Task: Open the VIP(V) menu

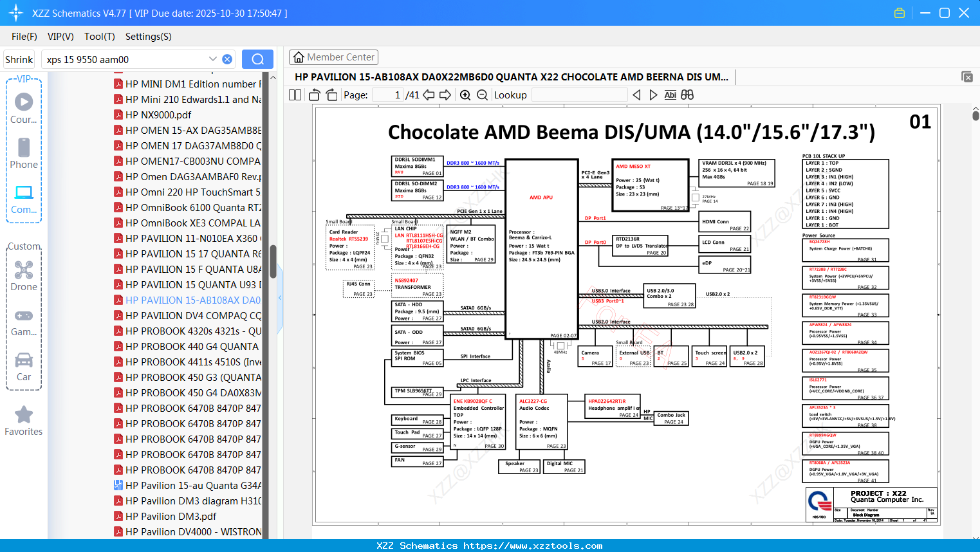Action: (60, 37)
